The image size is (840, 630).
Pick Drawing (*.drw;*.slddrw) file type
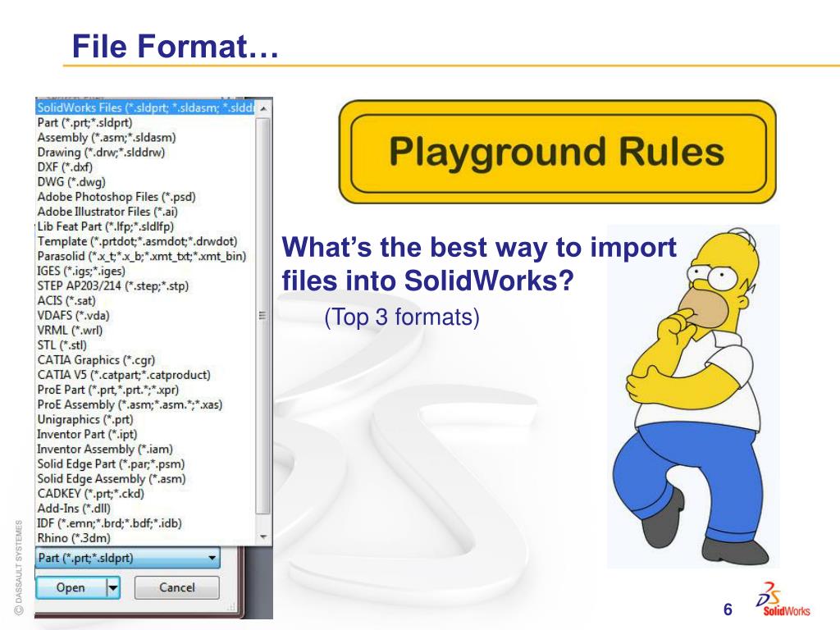point(146,152)
